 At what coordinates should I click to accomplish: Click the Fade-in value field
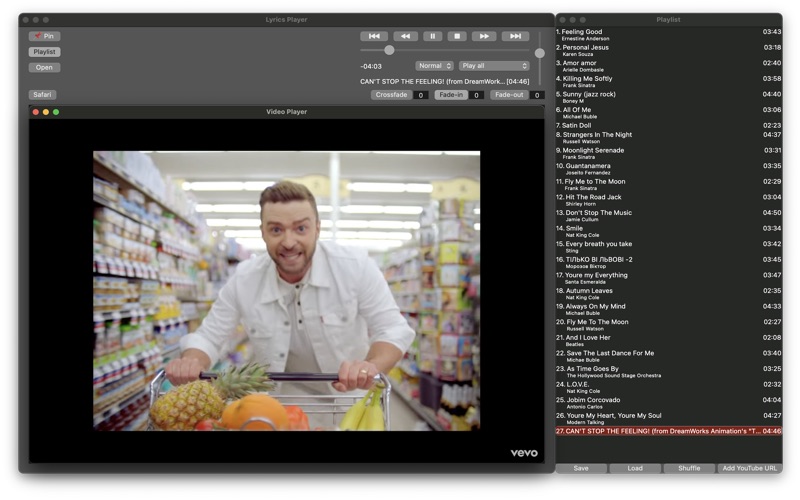[x=476, y=95]
